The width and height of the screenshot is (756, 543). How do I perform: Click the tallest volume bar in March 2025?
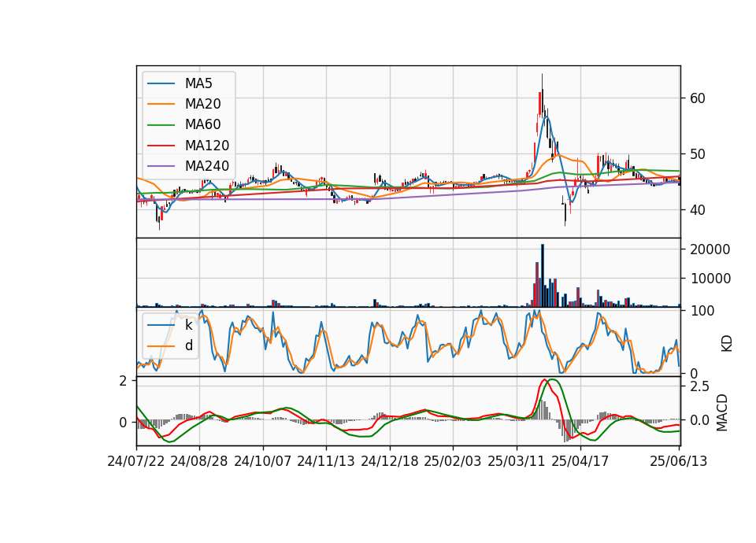point(543,275)
